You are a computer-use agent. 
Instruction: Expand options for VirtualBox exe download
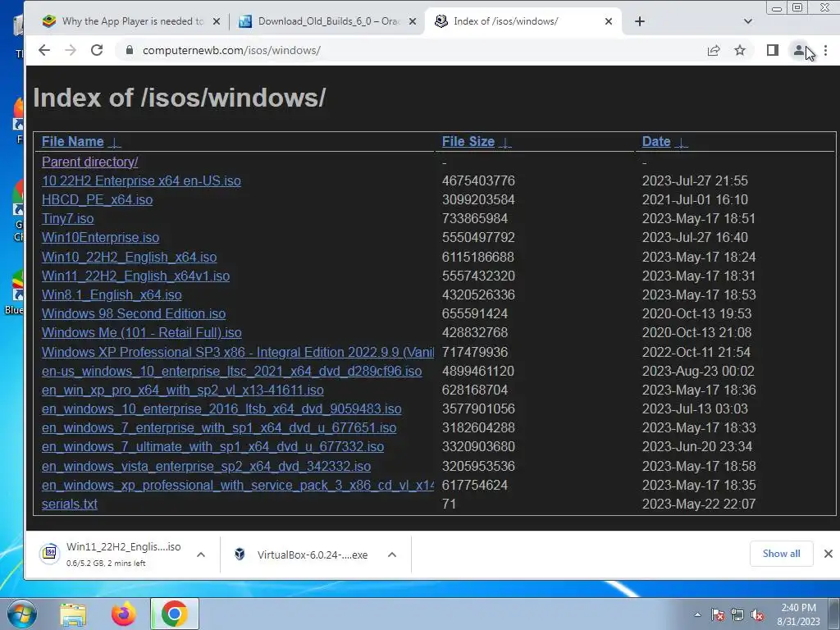coord(392,555)
